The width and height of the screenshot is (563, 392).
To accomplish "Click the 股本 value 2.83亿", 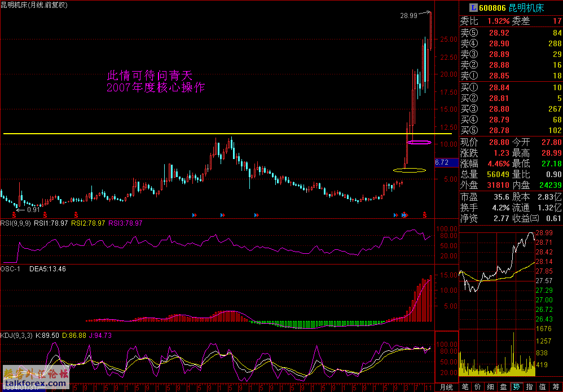I will point(551,197).
